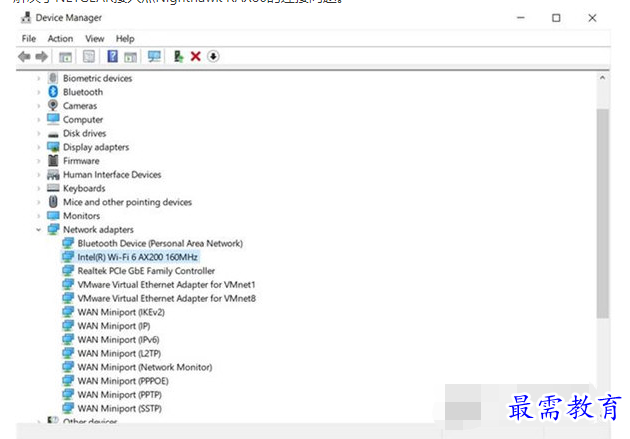Click icon beside Intel Wi-Fi 6 AX200
This screenshot has height=439, width=630.
[x=68, y=256]
